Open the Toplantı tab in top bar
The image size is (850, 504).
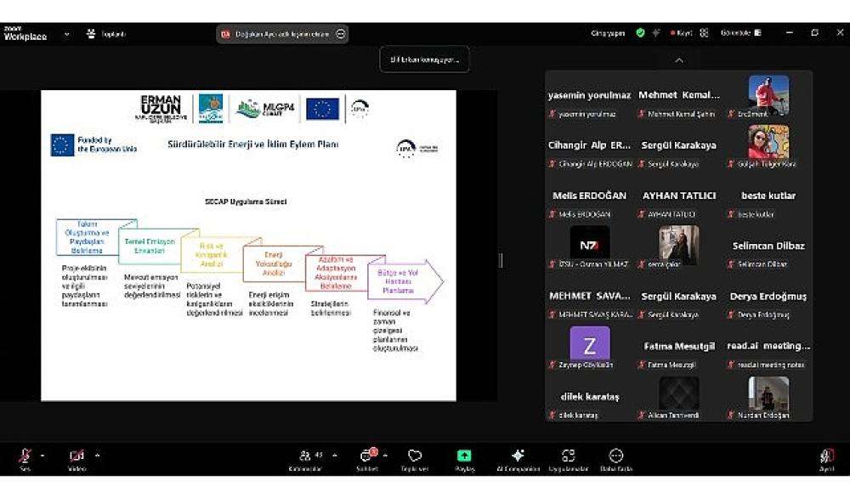(x=105, y=34)
